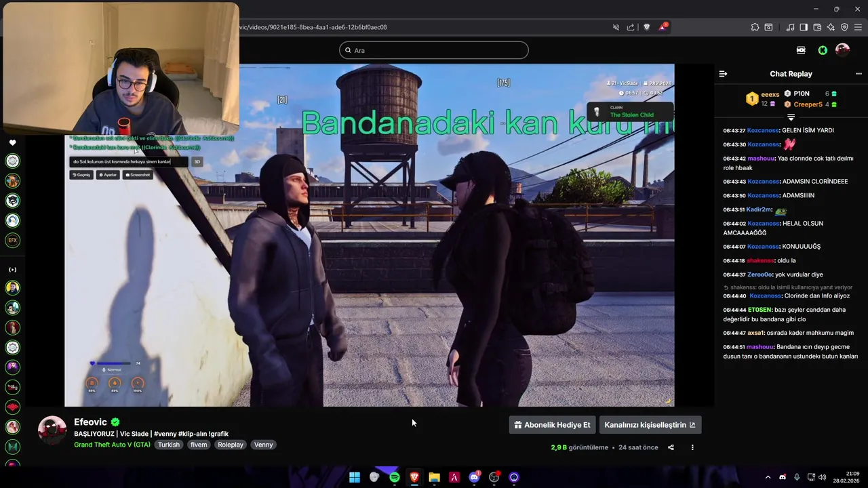Select the Venny tag
Screen dimensions: 868x488
(x=263, y=445)
